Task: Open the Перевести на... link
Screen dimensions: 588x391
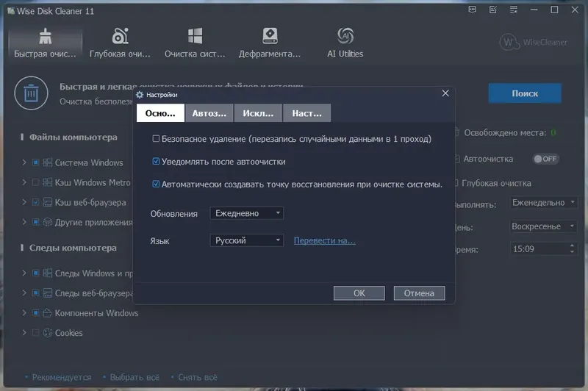Action: click(324, 240)
